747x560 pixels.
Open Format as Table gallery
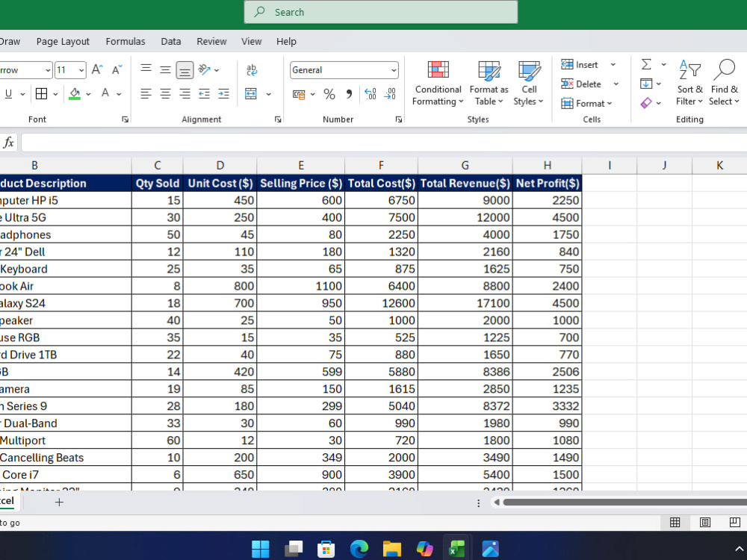tap(489, 84)
